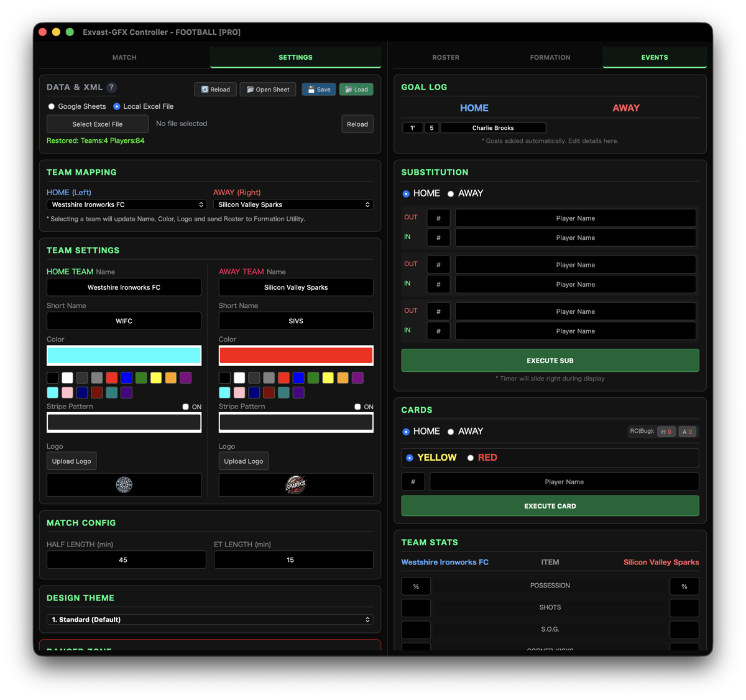
Task: Click the away team red main color bar
Action: [x=296, y=356]
